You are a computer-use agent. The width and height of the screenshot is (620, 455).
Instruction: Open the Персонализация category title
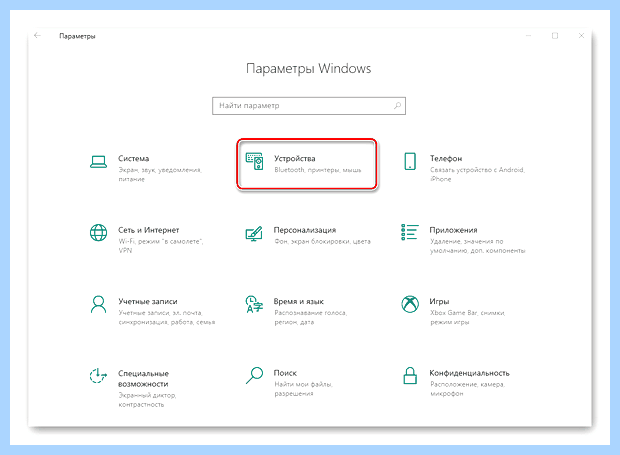pyautogui.click(x=305, y=230)
